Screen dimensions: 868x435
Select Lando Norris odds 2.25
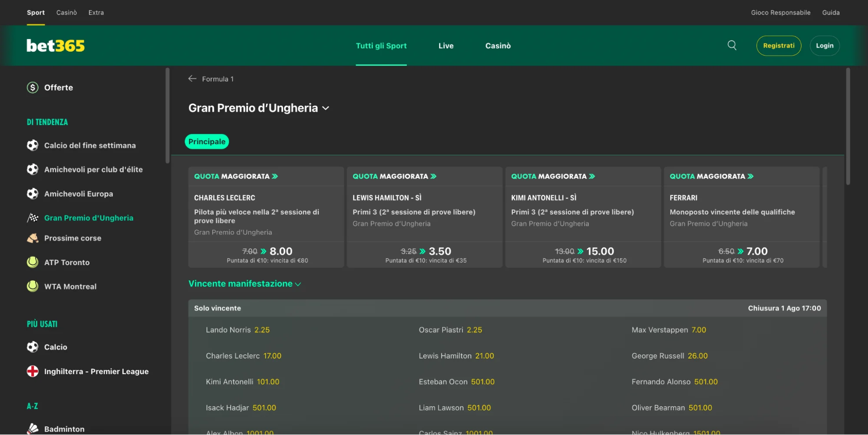[262, 330]
